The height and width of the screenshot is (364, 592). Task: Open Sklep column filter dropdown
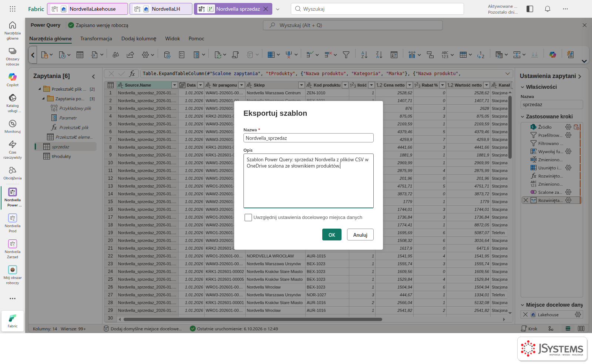(302, 85)
